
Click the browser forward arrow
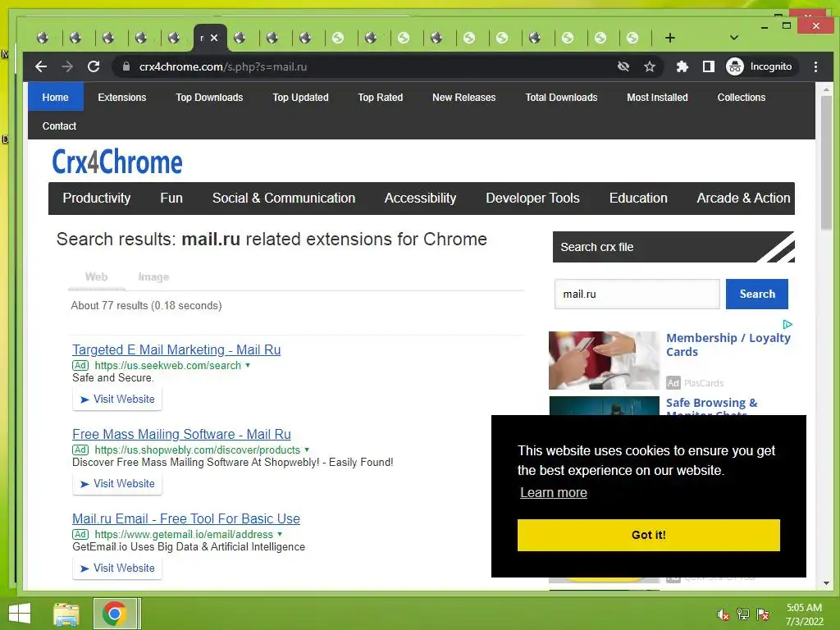(67, 66)
